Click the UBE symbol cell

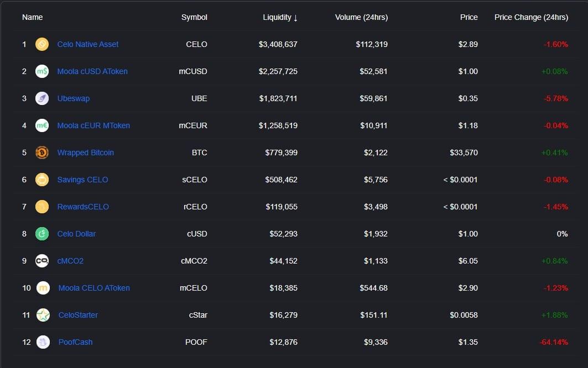(x=199, y=98)
